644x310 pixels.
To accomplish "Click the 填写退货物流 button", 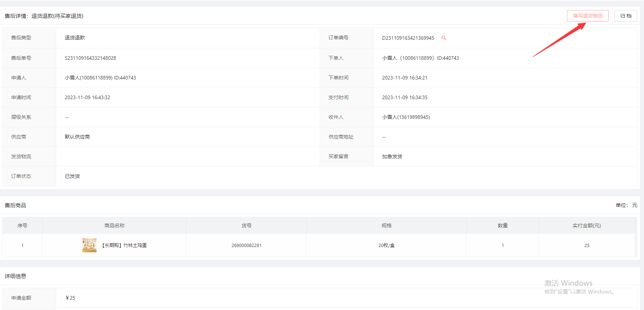I will [587, 16].
